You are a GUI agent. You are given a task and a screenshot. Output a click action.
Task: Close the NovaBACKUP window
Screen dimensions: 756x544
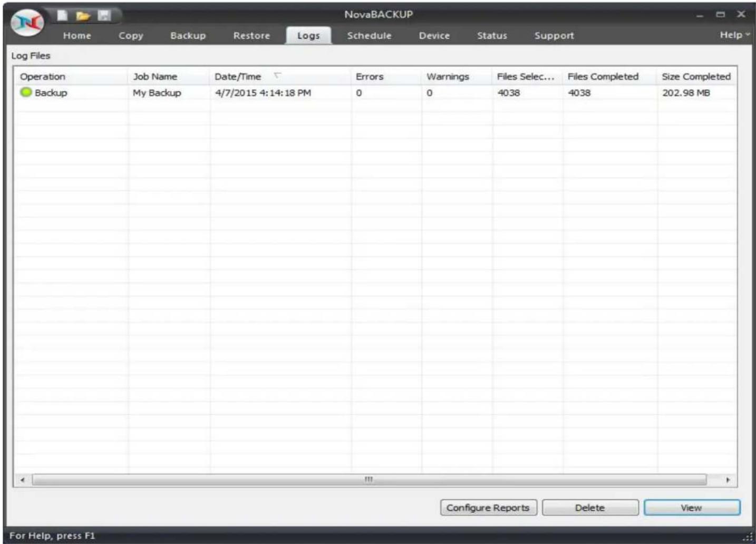coord(741,15)
